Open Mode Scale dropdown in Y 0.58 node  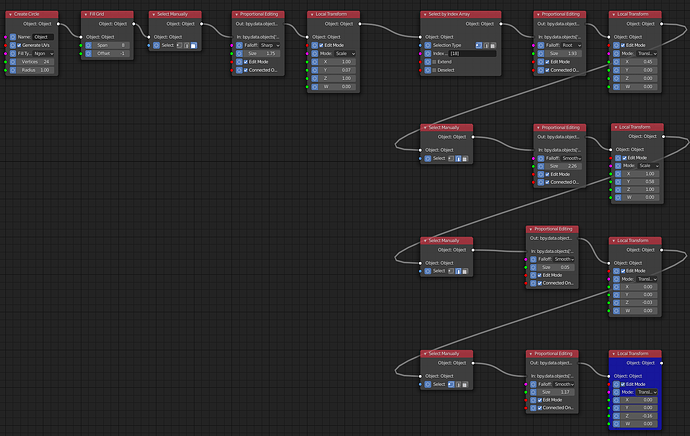[x=649, y=166]
